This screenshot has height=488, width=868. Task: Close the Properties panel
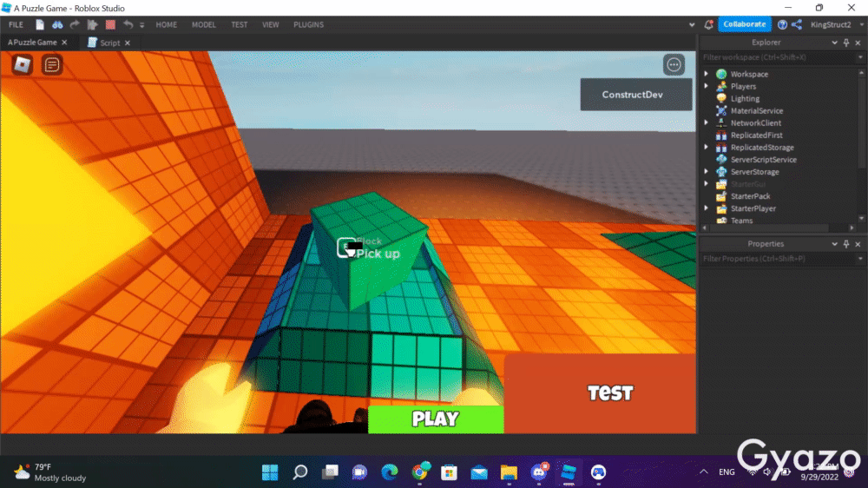(858, 244)
